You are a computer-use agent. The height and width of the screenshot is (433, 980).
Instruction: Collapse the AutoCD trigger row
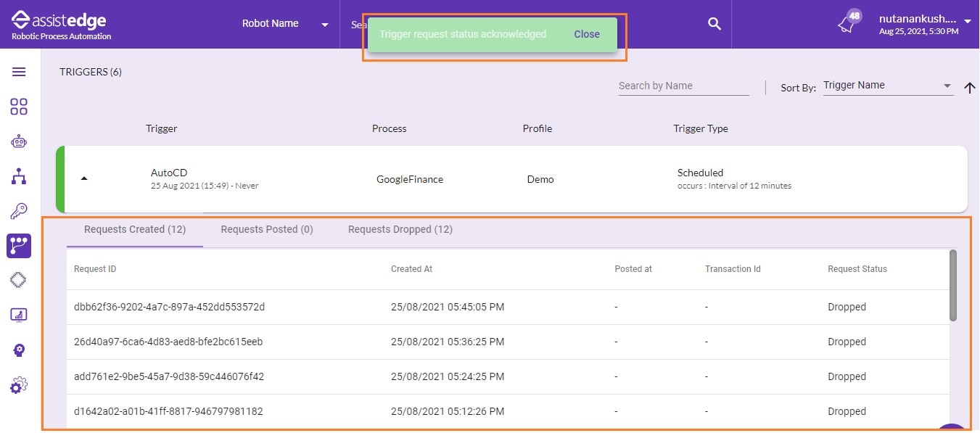point(84,178)
